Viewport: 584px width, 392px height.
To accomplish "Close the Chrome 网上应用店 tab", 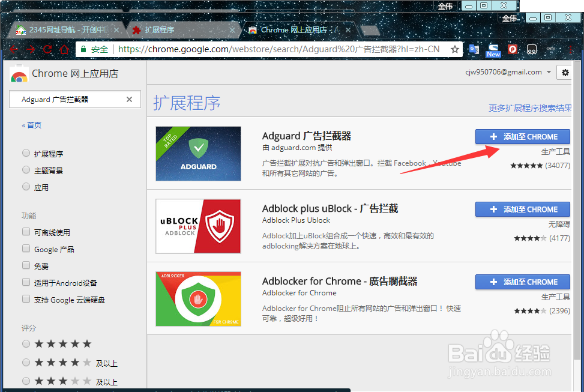I will 348,30.
